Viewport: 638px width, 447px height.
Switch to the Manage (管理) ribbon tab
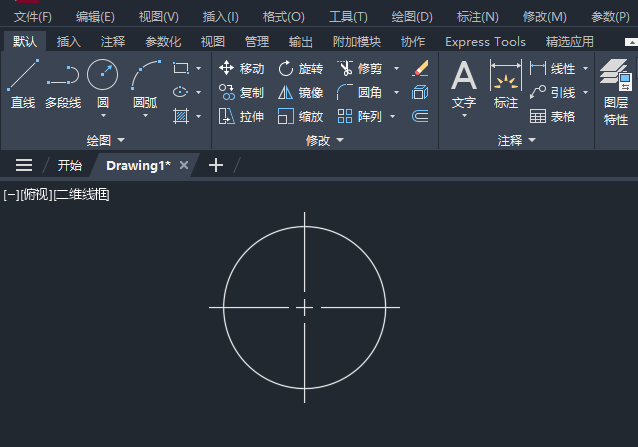[257, 41]
